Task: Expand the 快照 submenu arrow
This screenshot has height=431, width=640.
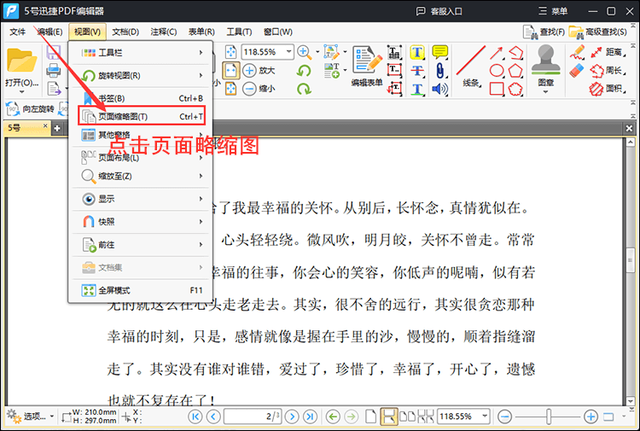Action: [x=201, y=222]
